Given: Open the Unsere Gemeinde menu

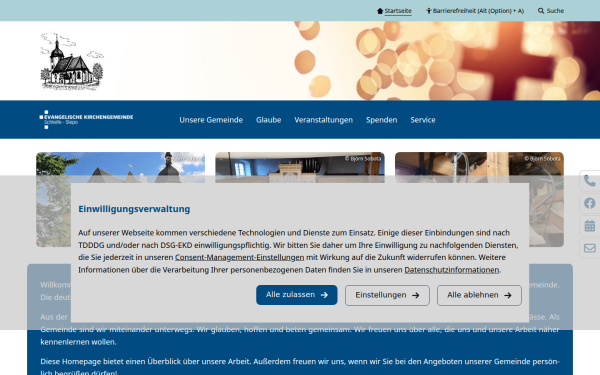Looking at the screenshot, I should click(211, 120).
